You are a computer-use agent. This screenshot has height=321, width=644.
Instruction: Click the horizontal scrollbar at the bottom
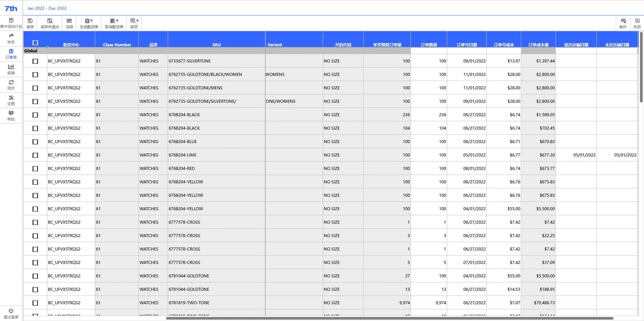pos(389,318)
